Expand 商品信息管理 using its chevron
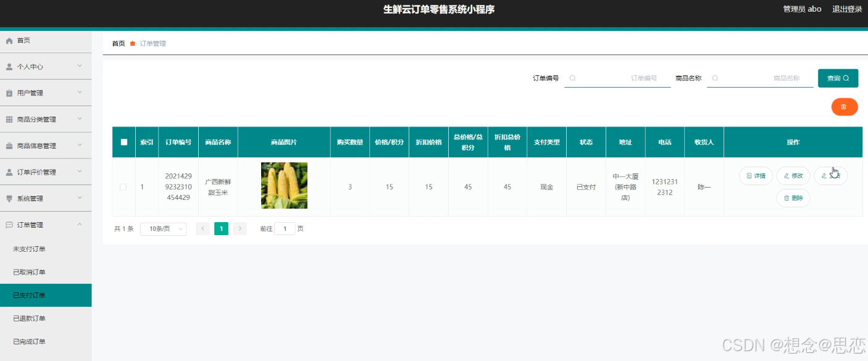The image size is (868, 361). coord(80,146)
